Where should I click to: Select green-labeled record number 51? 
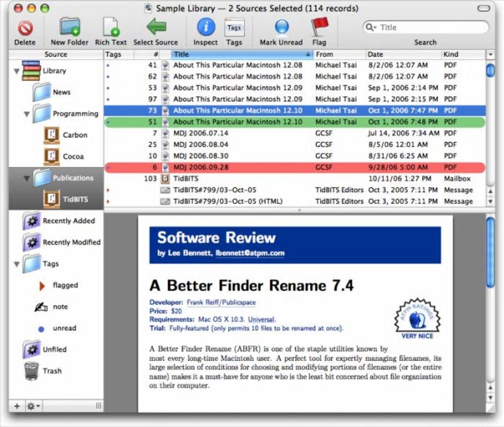(x=295, y=122)
